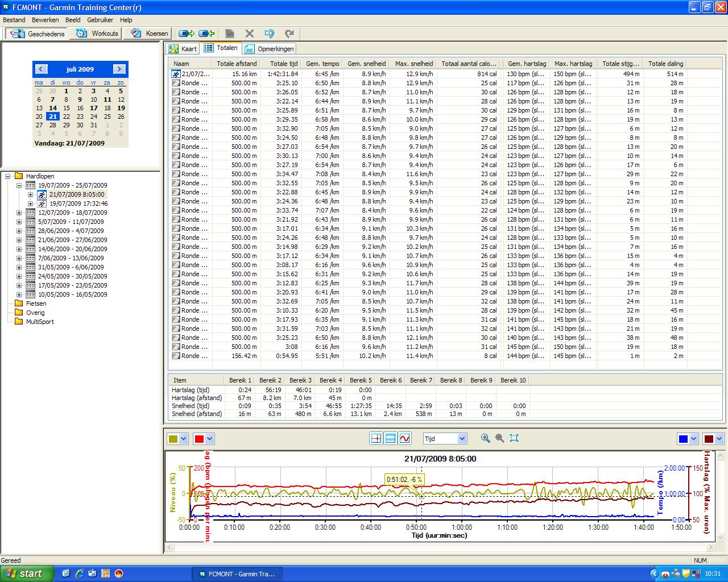Switch to the Opmerkingen tab
Viewport: 728px width, 582px height.
pos(270,49)
